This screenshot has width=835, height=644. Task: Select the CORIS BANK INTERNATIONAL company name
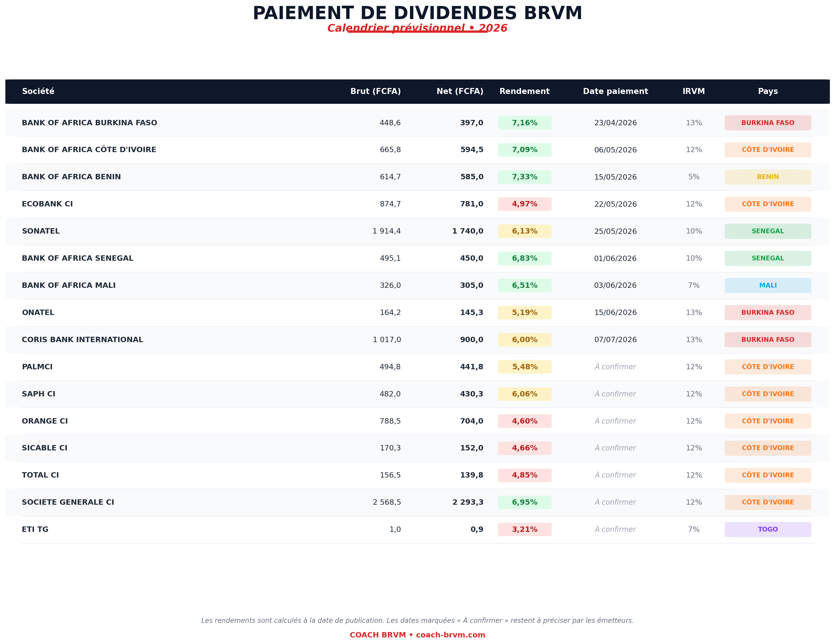click(83, 339)
